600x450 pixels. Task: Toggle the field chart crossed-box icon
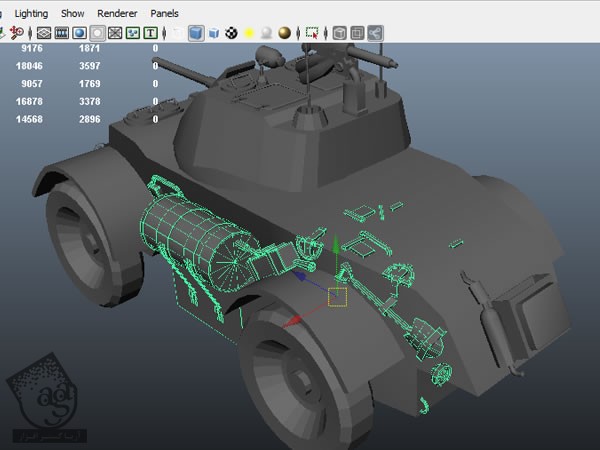tap(115, 33)
